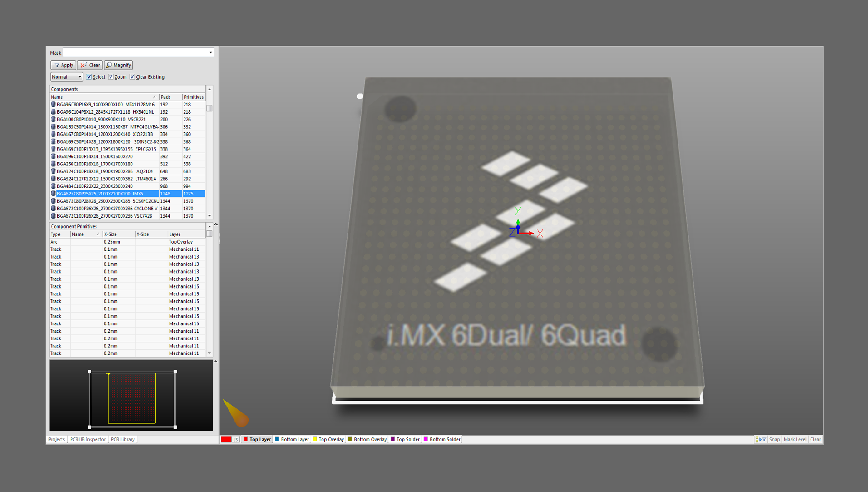The image size is (868, 492).
Task: Select the Bottom Layer tab
Action: [x=292, y=440]
